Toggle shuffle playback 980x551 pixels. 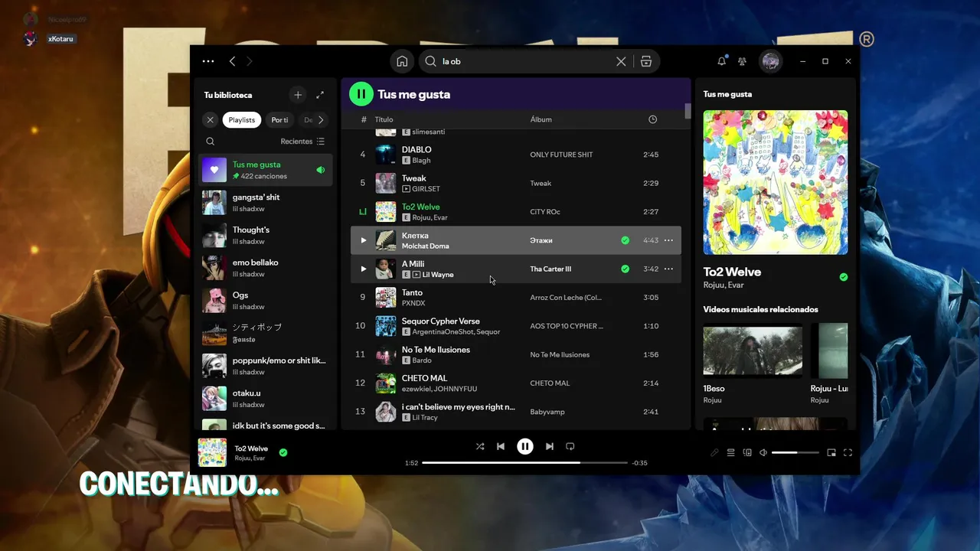coord(480,446)
